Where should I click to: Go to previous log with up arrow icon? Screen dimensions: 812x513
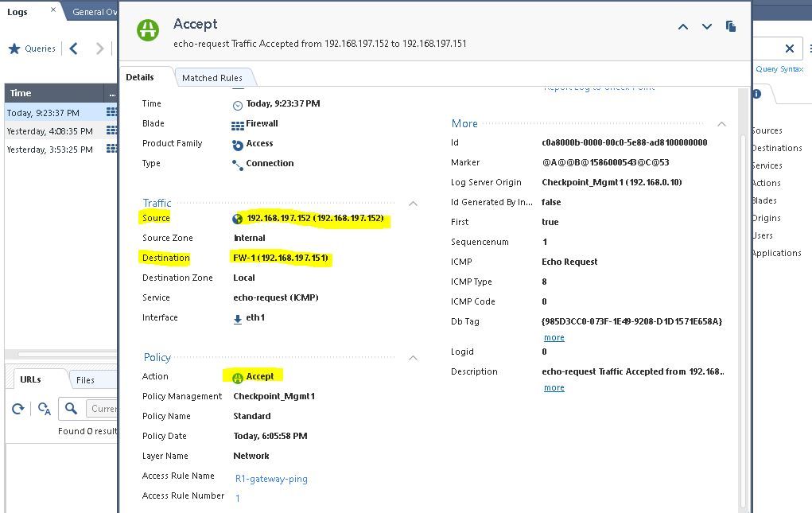[682, 26]
